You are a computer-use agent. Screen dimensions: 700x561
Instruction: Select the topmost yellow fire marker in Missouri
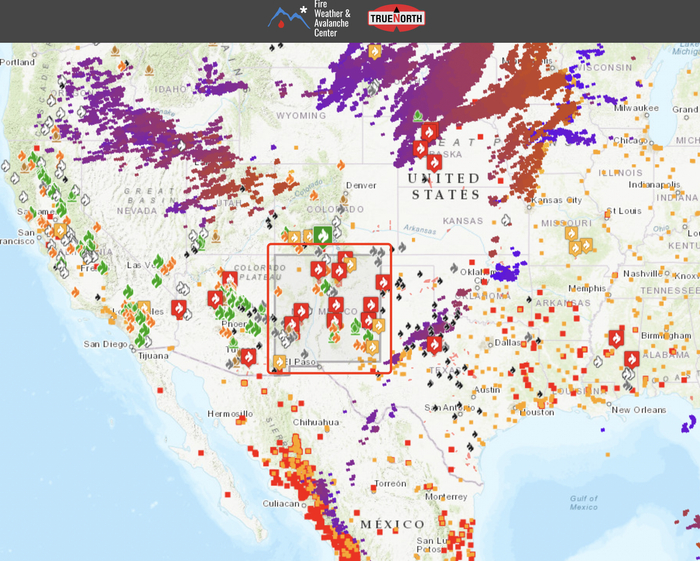tap(571, 233)
